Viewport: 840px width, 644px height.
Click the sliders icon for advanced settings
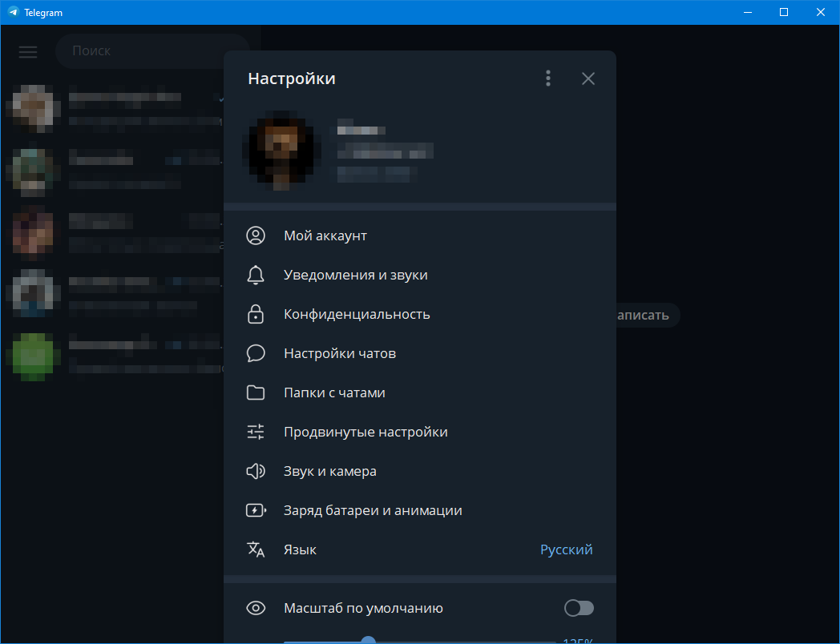(256, 432)
